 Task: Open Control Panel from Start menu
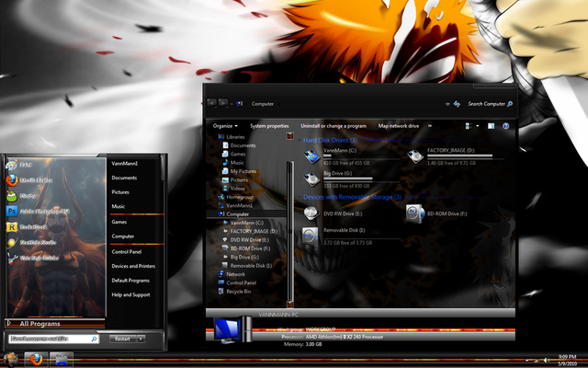tap(127, 251)
